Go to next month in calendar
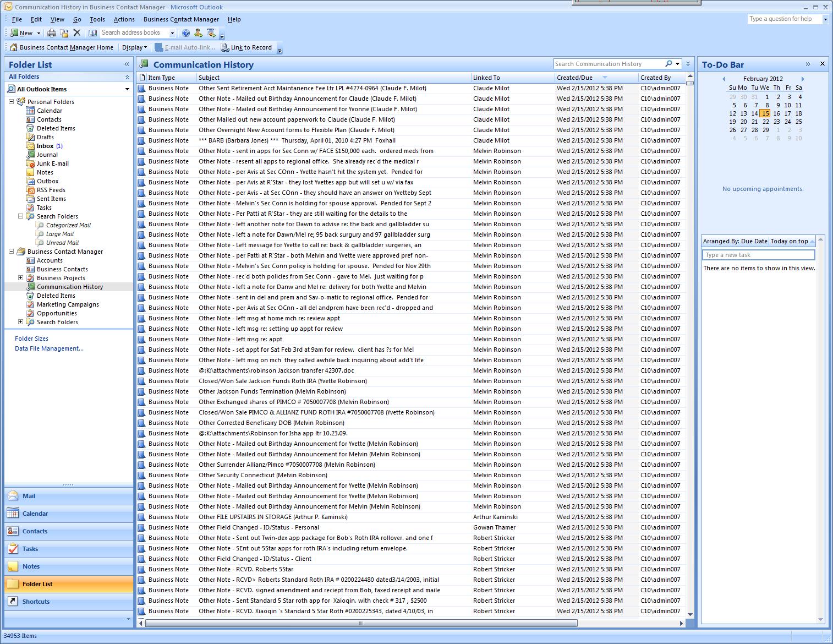The width and height of the screenshot is (833, 644). click(x=803, y=79)
